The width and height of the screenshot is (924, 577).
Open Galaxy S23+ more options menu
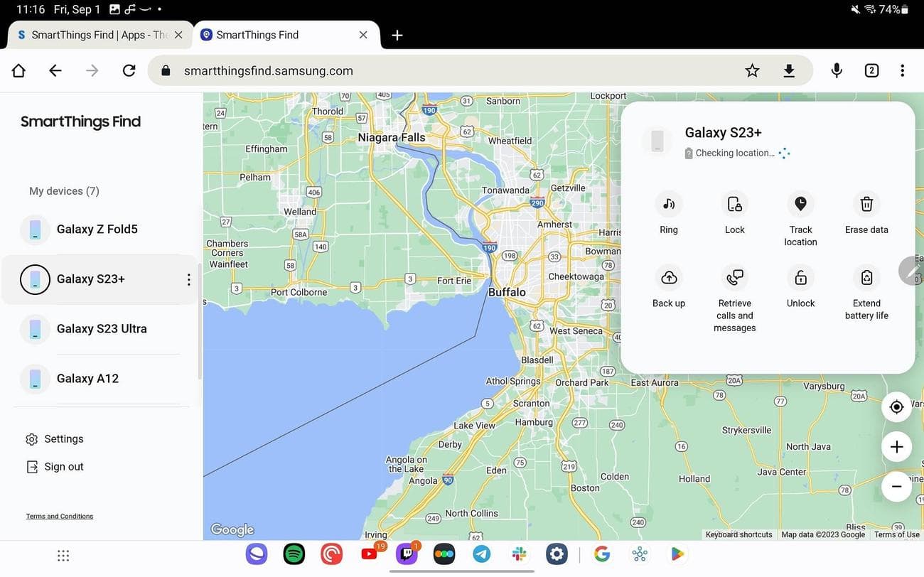188,280
